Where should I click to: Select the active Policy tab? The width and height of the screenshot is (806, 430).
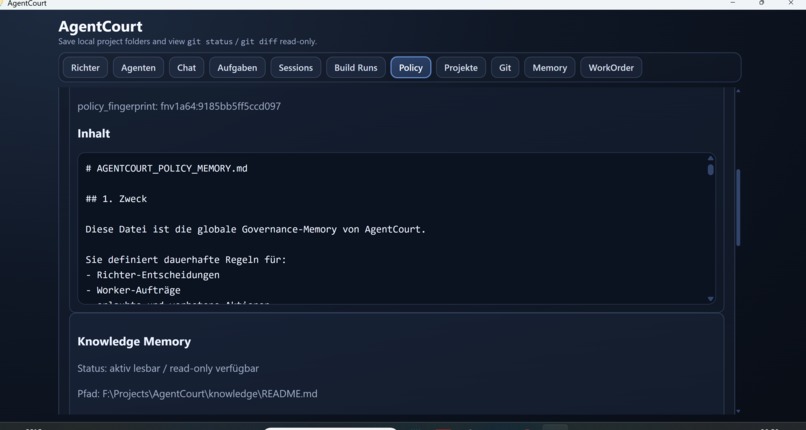[411, 67]
